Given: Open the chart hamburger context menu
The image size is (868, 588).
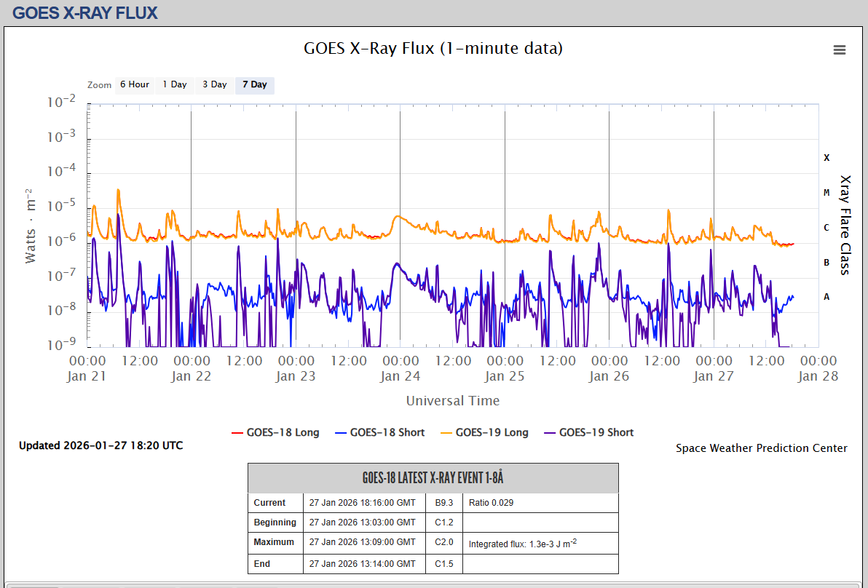Looking at the screenshot, I should coord(840,50).
